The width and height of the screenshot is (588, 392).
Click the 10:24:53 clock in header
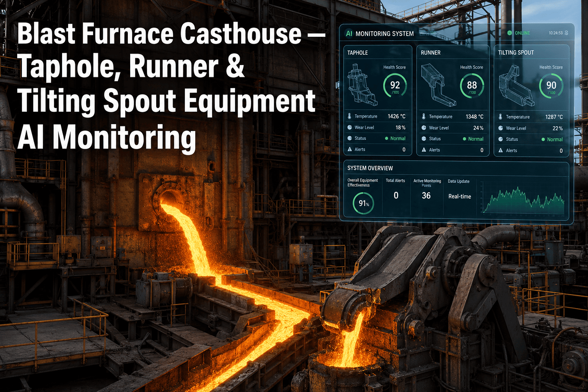click(555, 33)
